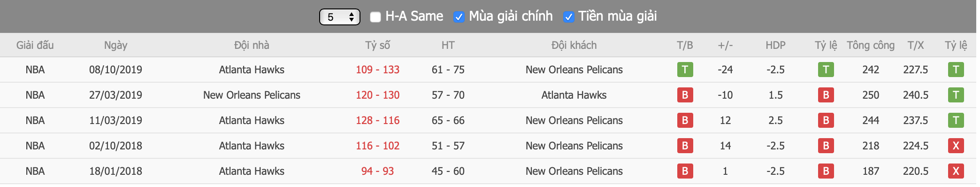Open Atlanta Hawks home team on 08/10/2019
The height and width of the screenshot is (187, 980).
pyautogui.click(x=252, y=70)
